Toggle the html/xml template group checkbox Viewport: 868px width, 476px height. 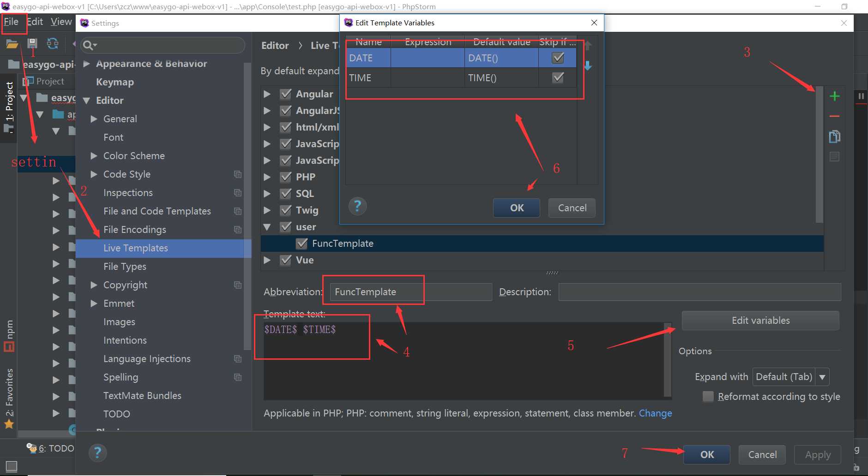(286, 127)
